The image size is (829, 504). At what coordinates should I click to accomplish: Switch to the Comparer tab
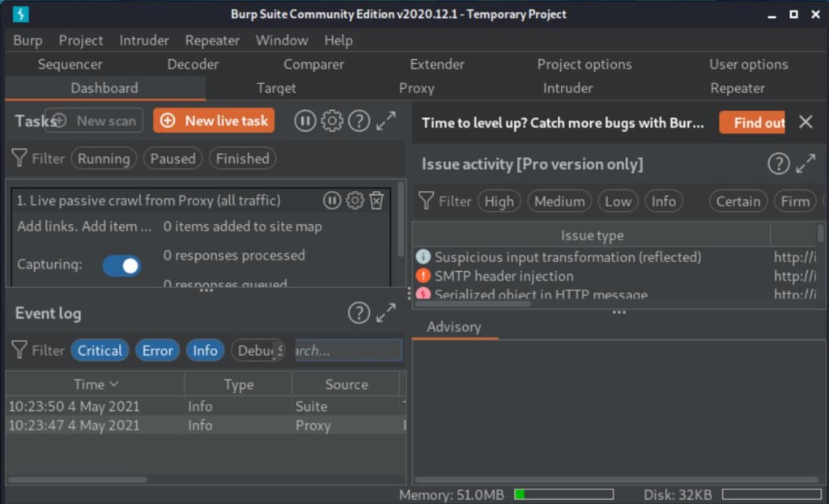coord(313,65)
